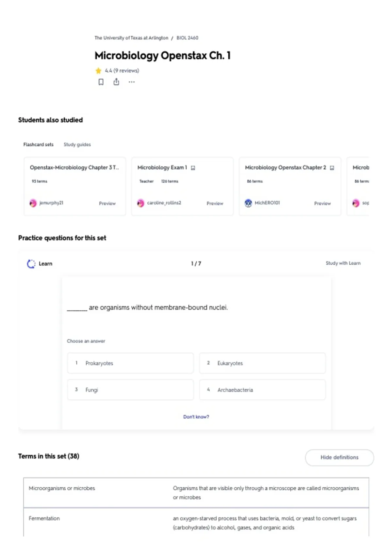Click jemurphy21's profile avatar
The width and height of the screenshot is (392, 556).
(33, 203)
